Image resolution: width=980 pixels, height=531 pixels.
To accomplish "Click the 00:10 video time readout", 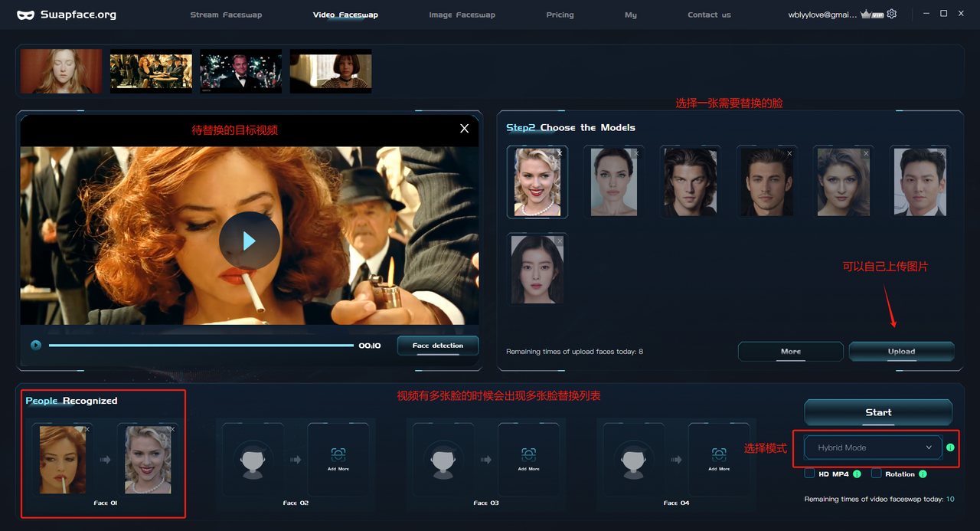I will click(x=370, y=346).
